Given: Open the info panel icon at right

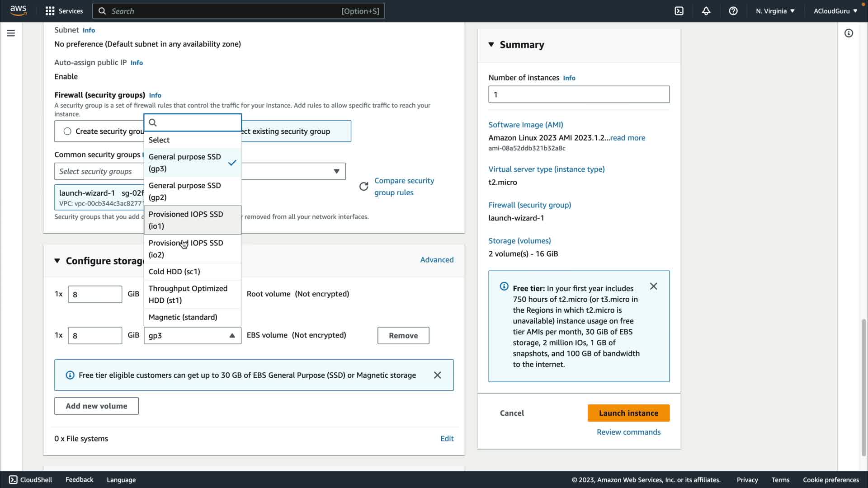Looking at the screenshot, I should point(849,33).
